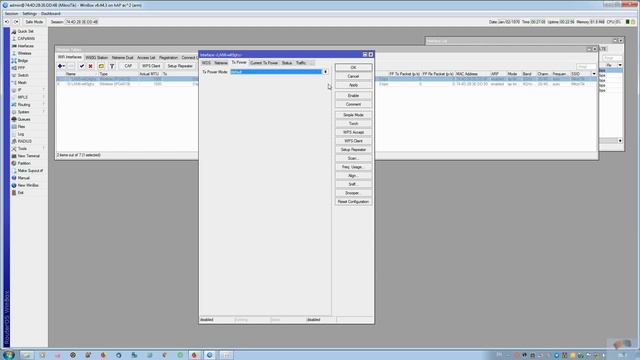640x360 pixels.
Task: Click the Filter funnel icon in Wireless Tables
Action: tap(112, 66)
